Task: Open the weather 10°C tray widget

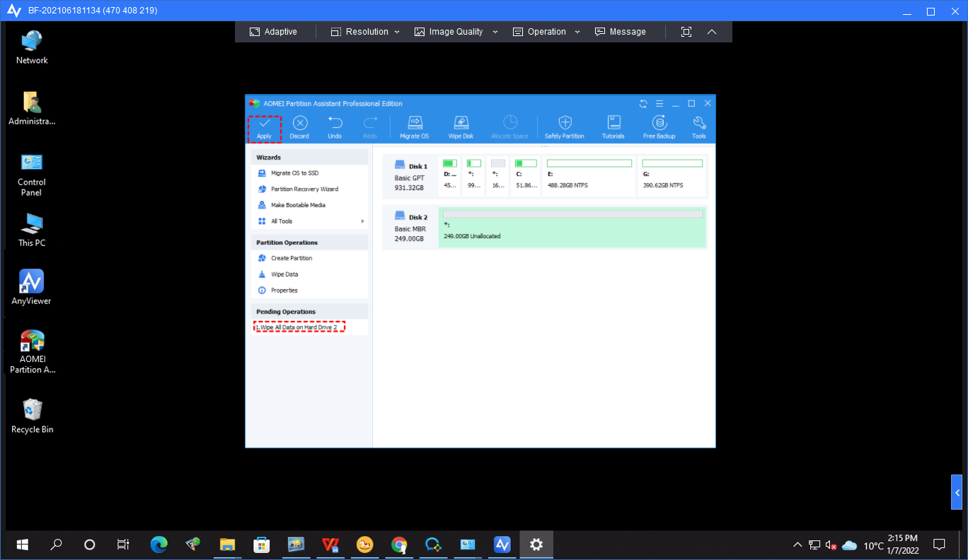Action: click(x=863, y=545)
